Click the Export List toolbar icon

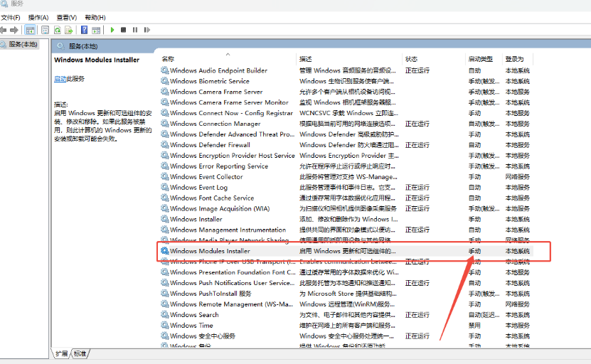(x=68, y=30)
